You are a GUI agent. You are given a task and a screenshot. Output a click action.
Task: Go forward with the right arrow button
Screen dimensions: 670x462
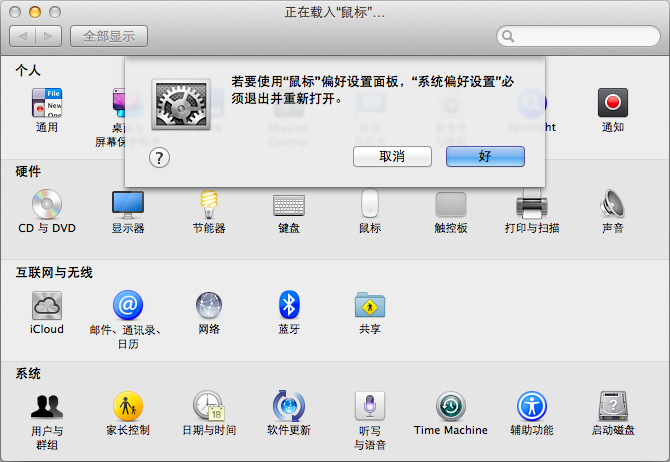click(x=49, y=36)
